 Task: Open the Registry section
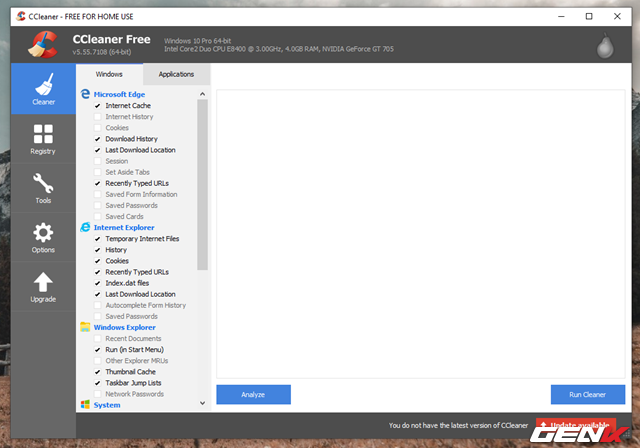(x=43, y=139)
